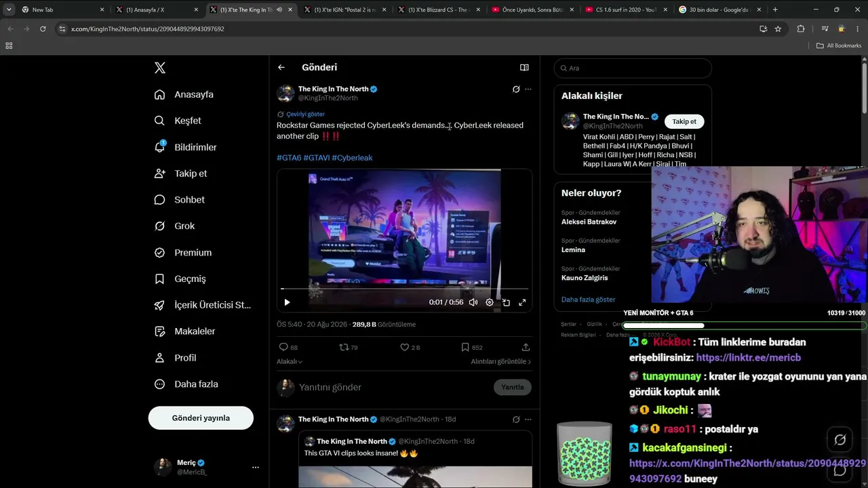868x488 pixels.
Task: Open Profil in the sidebar
Action: (175, 358)
